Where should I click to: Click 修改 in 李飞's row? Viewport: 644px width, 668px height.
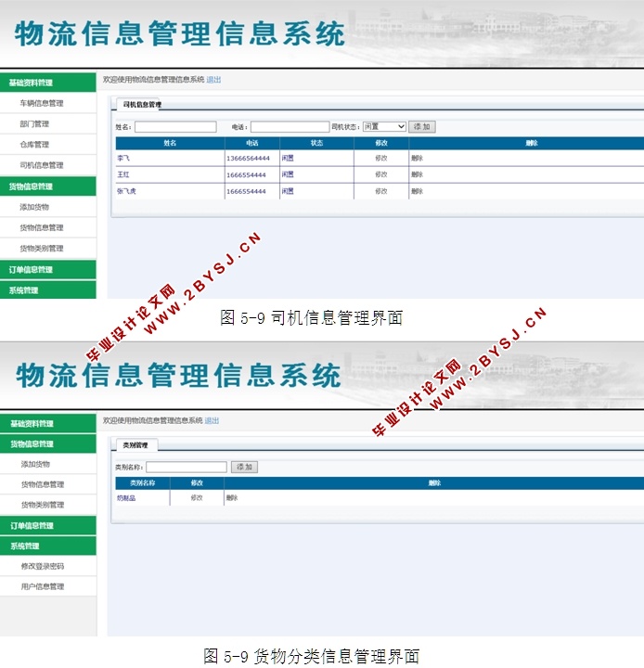381,158
